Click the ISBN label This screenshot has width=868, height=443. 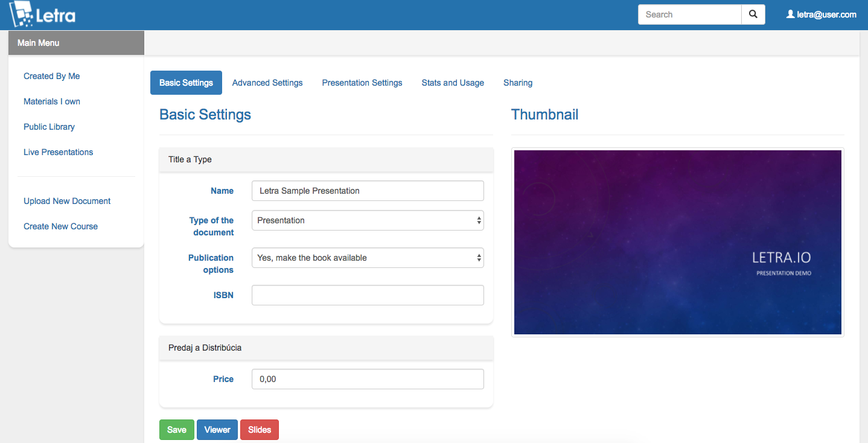pos(223,295)
